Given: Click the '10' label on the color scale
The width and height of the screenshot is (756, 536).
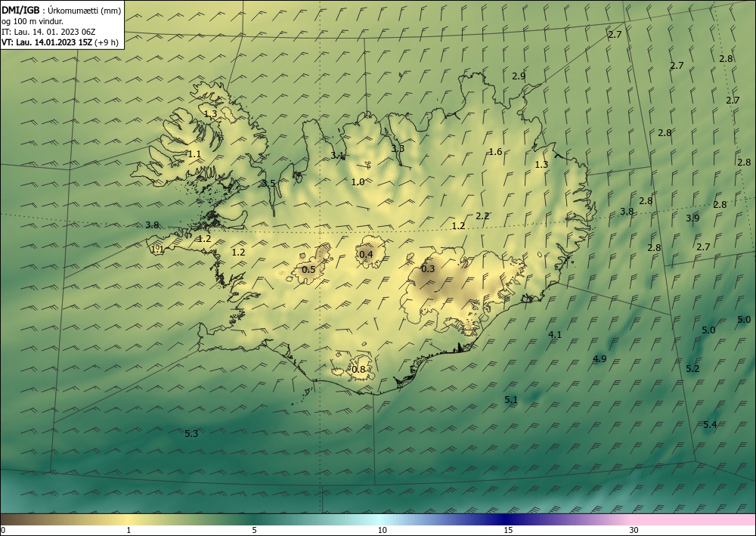Looking at the screenshot, I should tap(383, 531).
